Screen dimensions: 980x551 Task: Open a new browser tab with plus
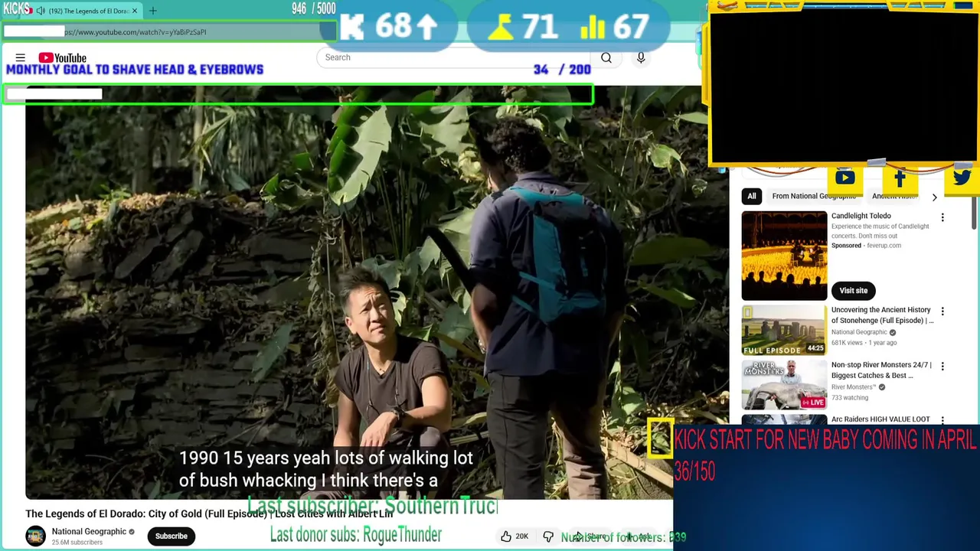click(x=153, y=11)
